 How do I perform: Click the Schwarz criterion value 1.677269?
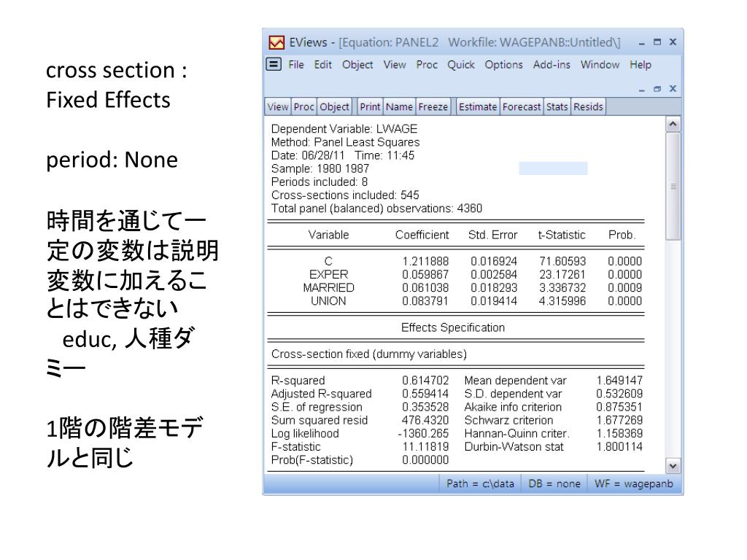[x=619, y=421]
